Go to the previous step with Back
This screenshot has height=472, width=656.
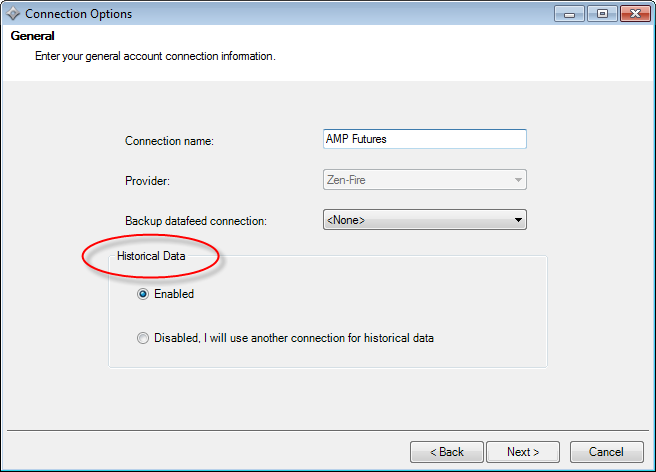[x=446, y=452]
